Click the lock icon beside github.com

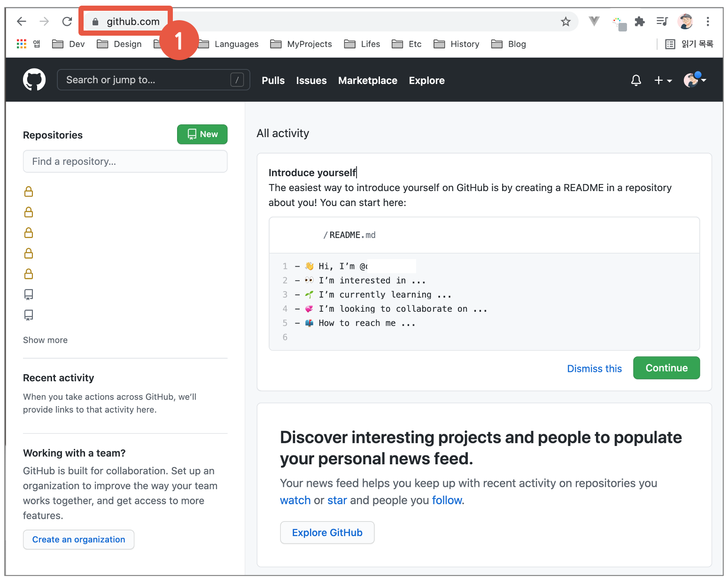click(95, 22)
